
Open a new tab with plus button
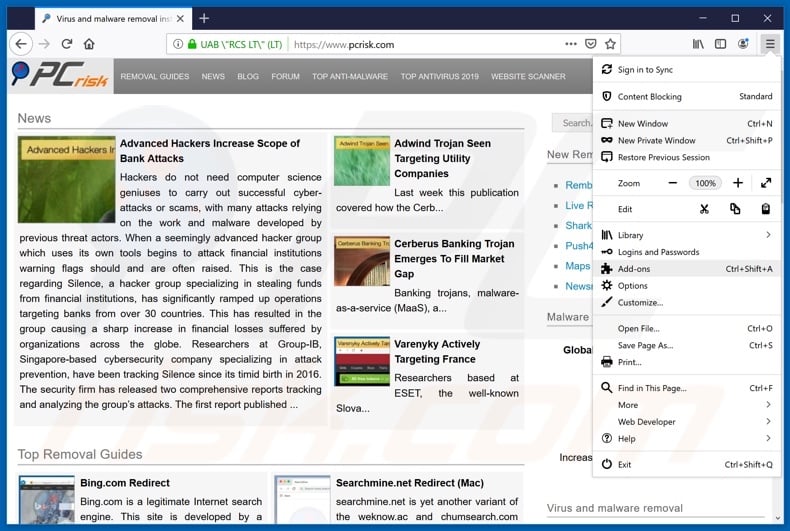tap(204, 19)
